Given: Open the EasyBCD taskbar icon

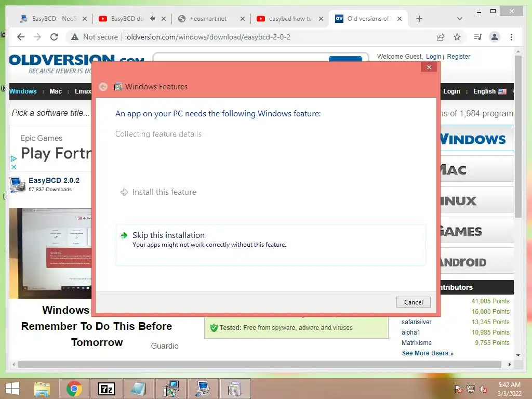Looking at the screenshot, I should click(203, 389).
